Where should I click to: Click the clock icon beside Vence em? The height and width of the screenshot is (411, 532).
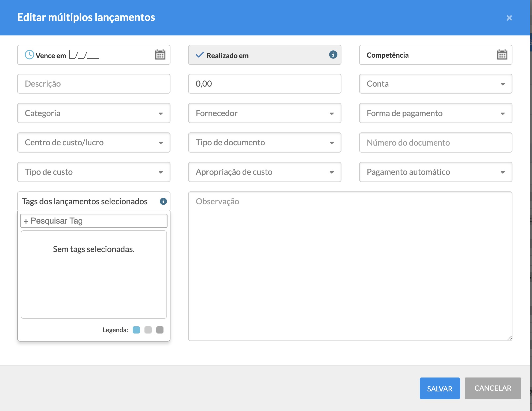point(29,55)
